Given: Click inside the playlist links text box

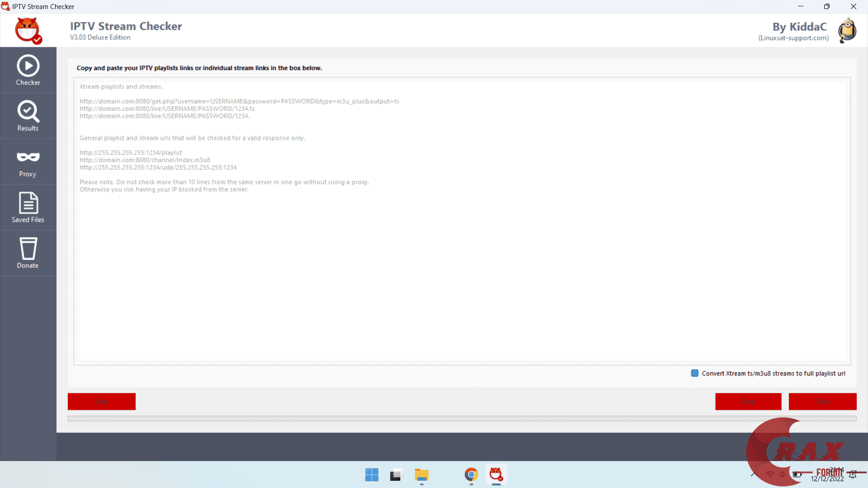Looking at the screenshot, I should point(461,271).
